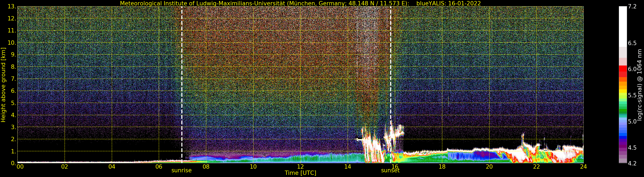Click the time axis tick label 06

point(159,166)
